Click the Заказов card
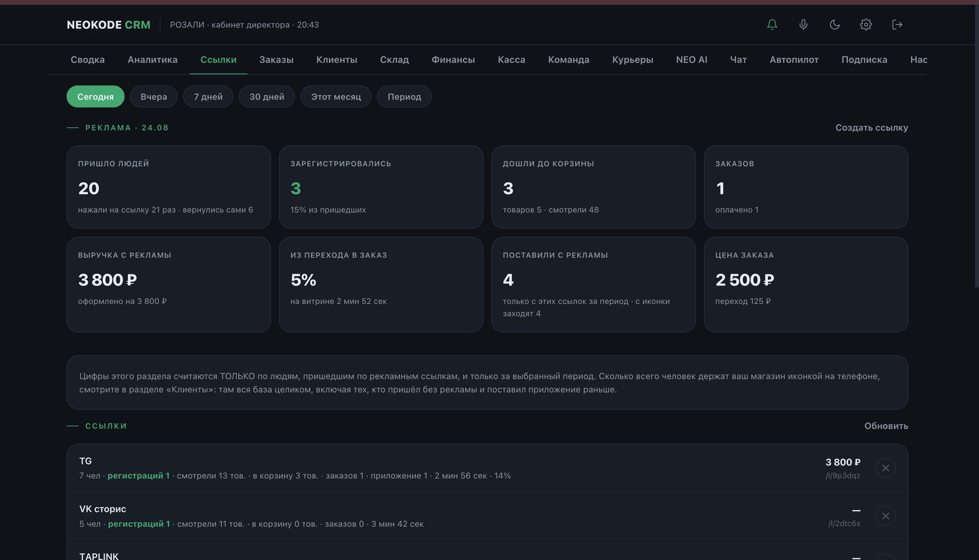The image size is (979, 560). pos(806,187)
